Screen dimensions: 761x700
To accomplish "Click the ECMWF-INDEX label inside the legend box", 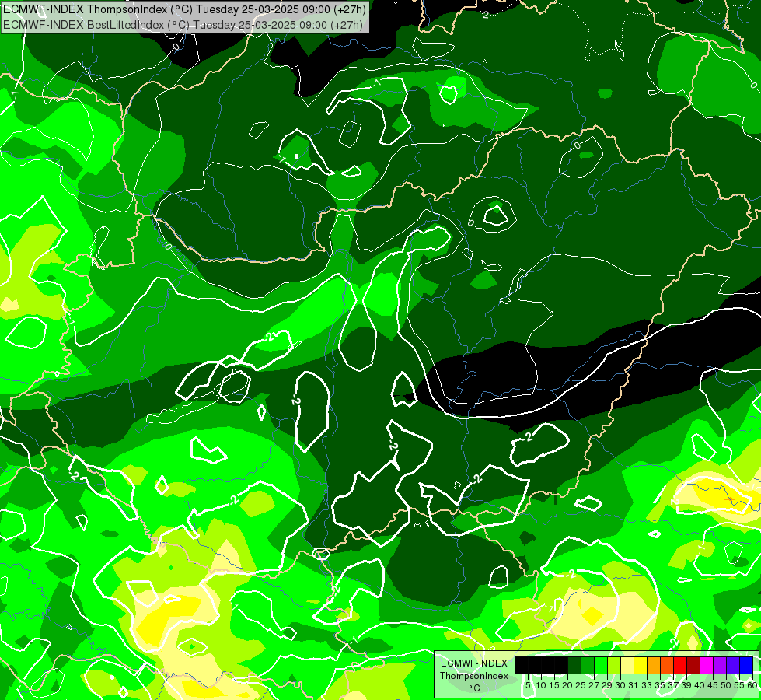I will pyautogui.click(x=474, y=663).
